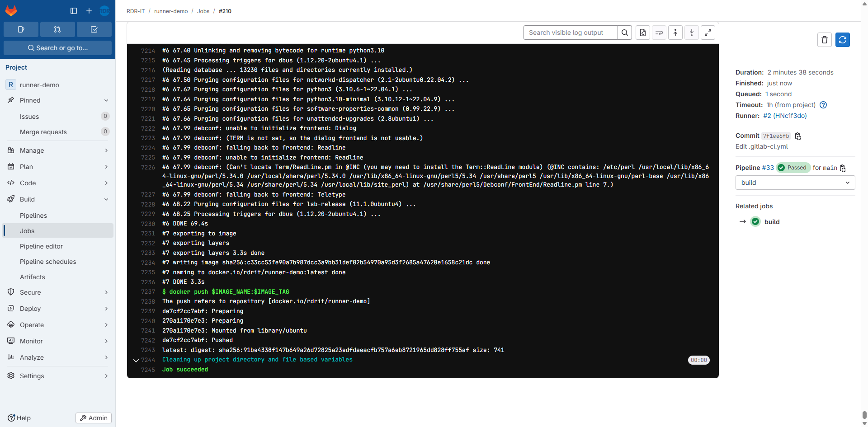Open Pipeline editor in sidebar
This screenshot has width=868, height=427.
point(41,246)
